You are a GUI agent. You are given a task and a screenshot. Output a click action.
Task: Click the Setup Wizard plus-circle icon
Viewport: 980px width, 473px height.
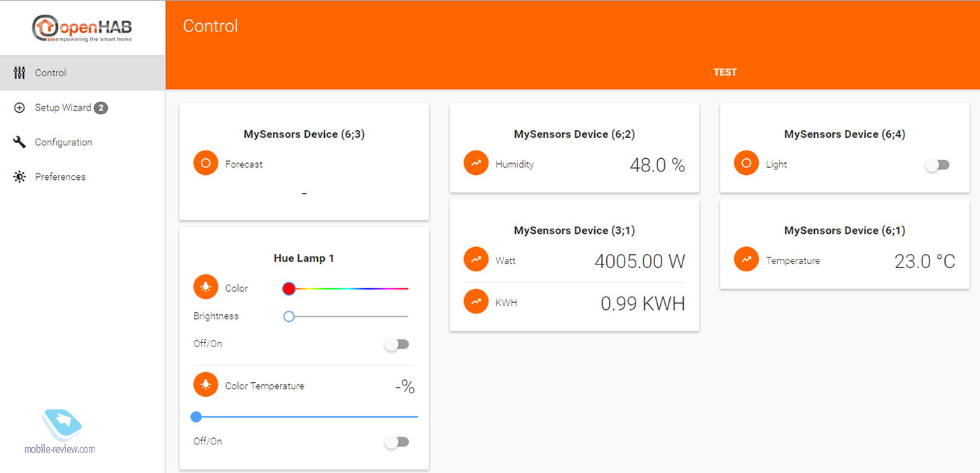(x=20, y=108)
